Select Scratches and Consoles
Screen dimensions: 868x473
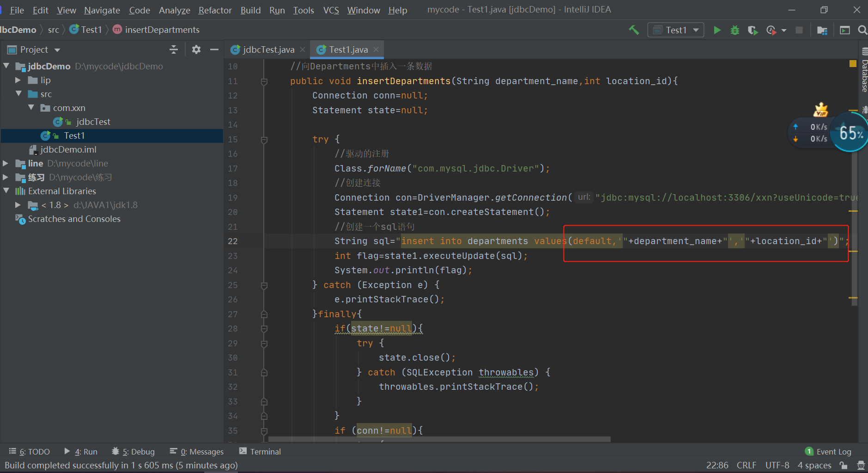[x=74, y=219]
